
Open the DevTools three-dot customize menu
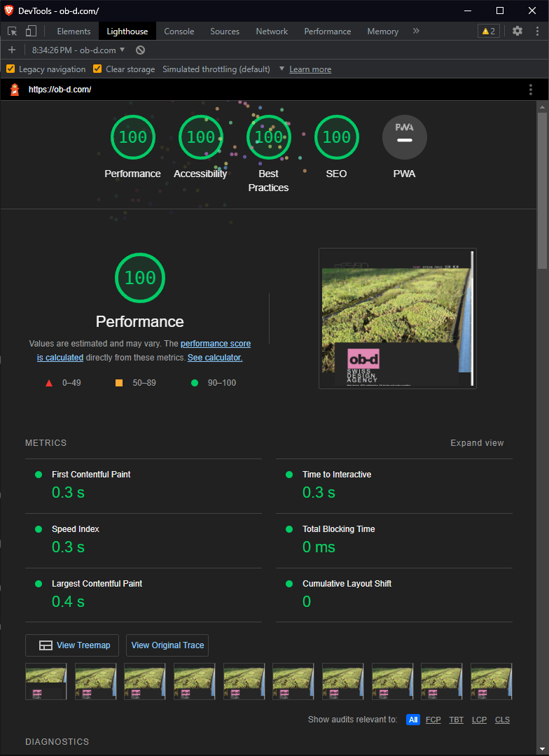click(x=536, y=31)
